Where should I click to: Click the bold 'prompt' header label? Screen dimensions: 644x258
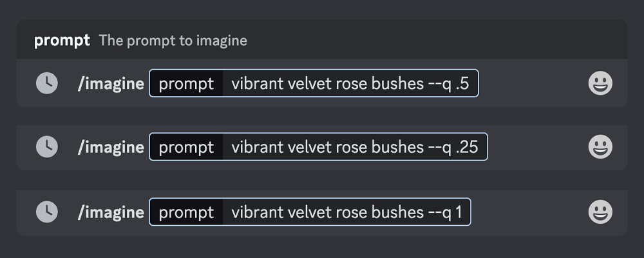(x=62, y=41)
